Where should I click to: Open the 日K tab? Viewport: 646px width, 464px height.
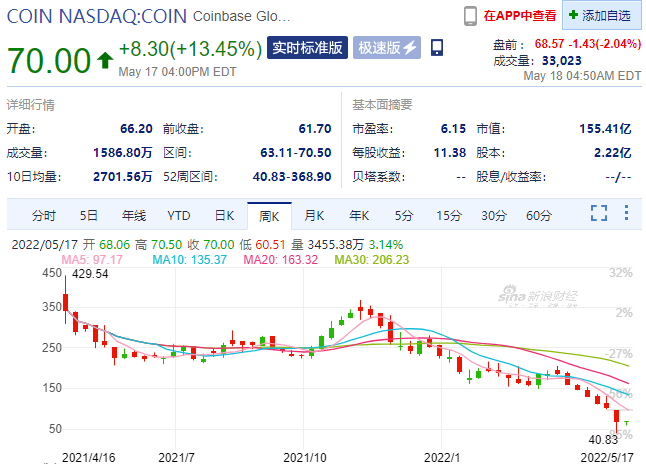click(x=225, y=216)
